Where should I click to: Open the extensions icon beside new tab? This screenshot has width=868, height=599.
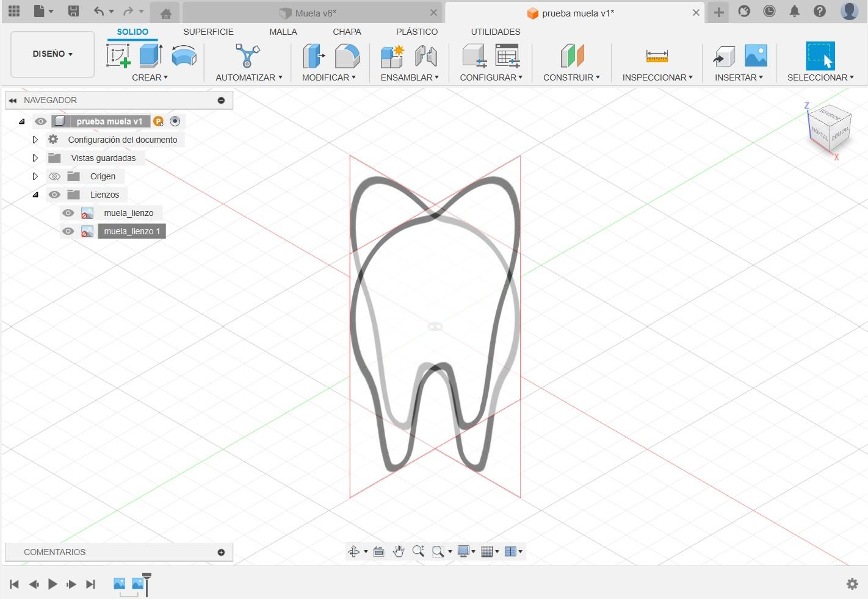(x=744, y=11)
